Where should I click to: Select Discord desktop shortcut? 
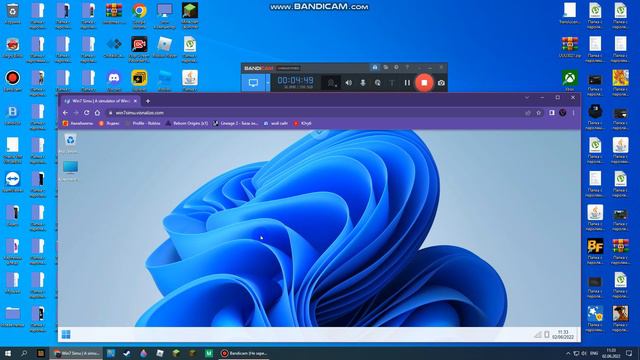(114, 81)
